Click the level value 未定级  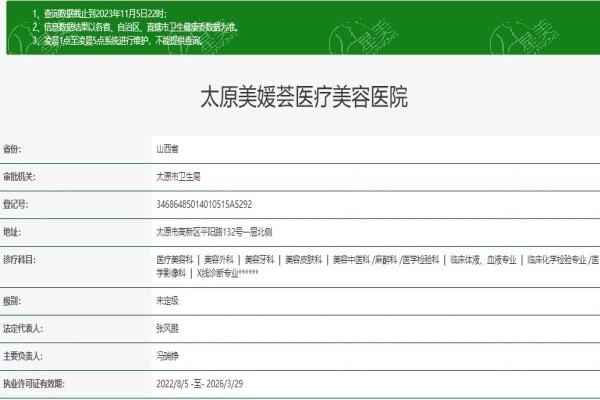click(168, 301)
